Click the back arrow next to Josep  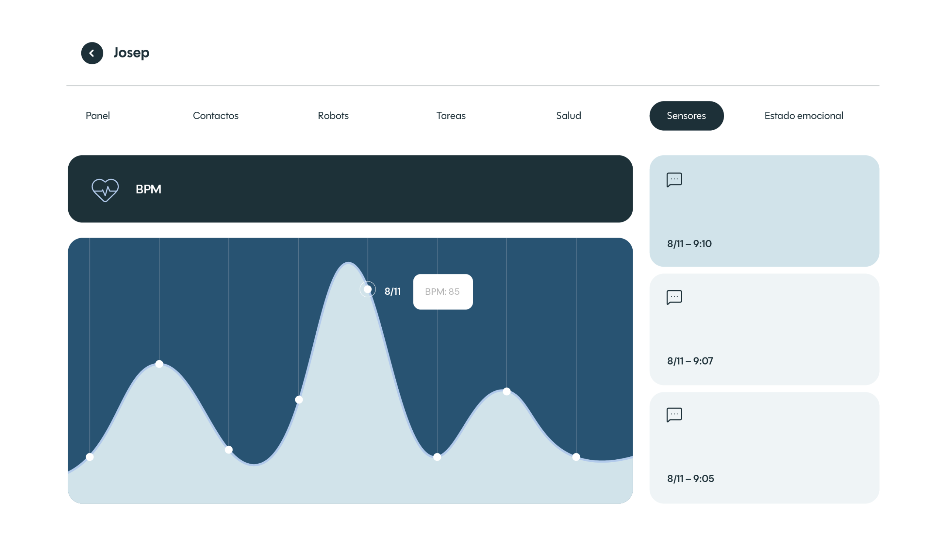92,53
